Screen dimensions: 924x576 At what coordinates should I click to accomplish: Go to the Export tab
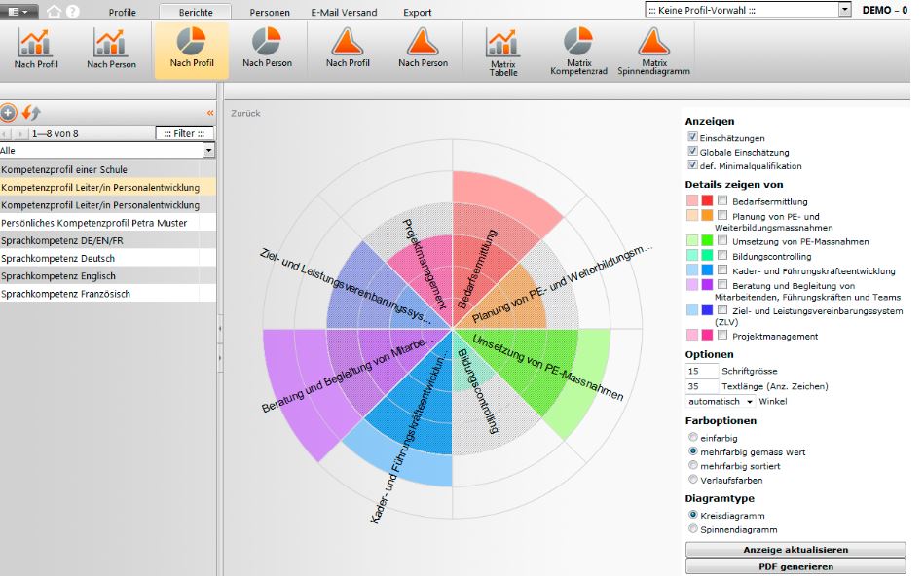418,13
